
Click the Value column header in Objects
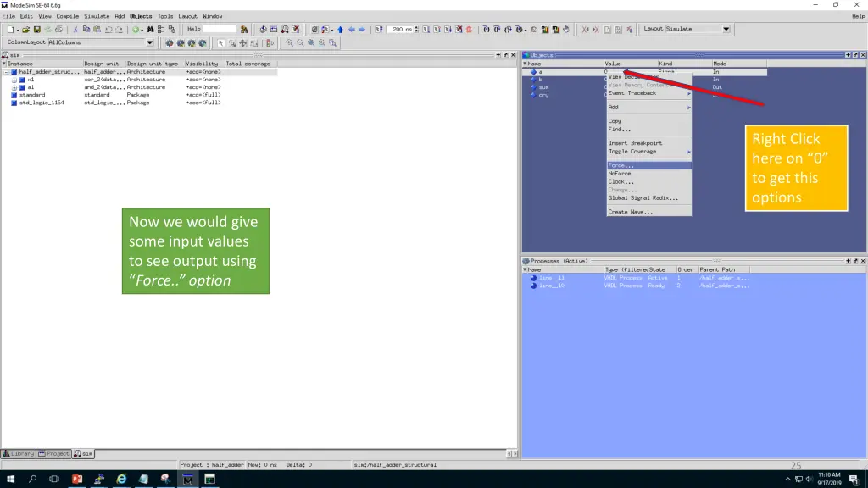pos(630,64)
